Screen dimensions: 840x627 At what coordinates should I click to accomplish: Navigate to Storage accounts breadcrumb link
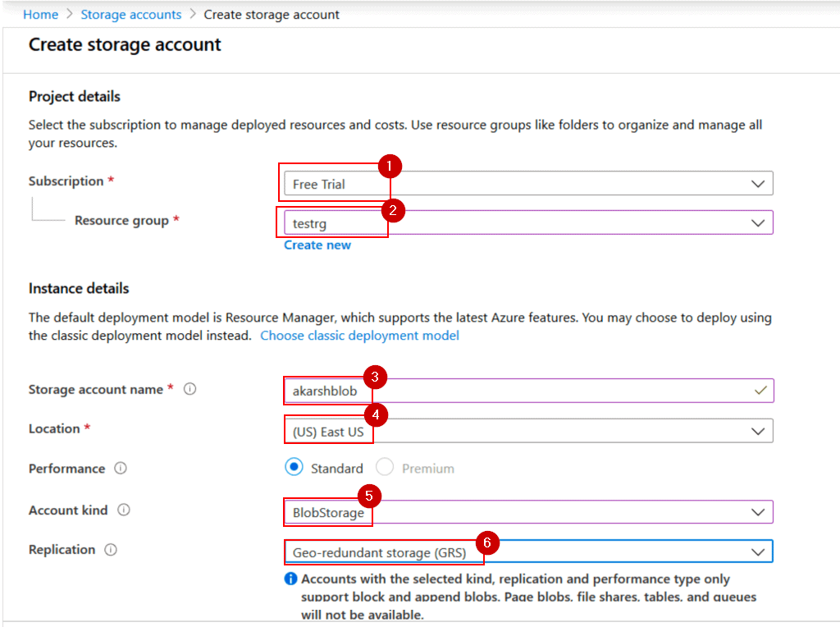tap(131, 15)
